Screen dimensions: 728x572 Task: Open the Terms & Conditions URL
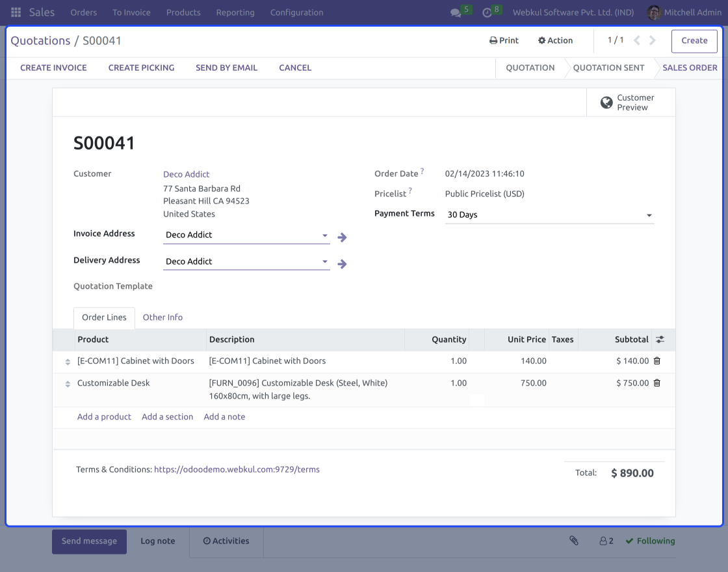tap(237, 469)
